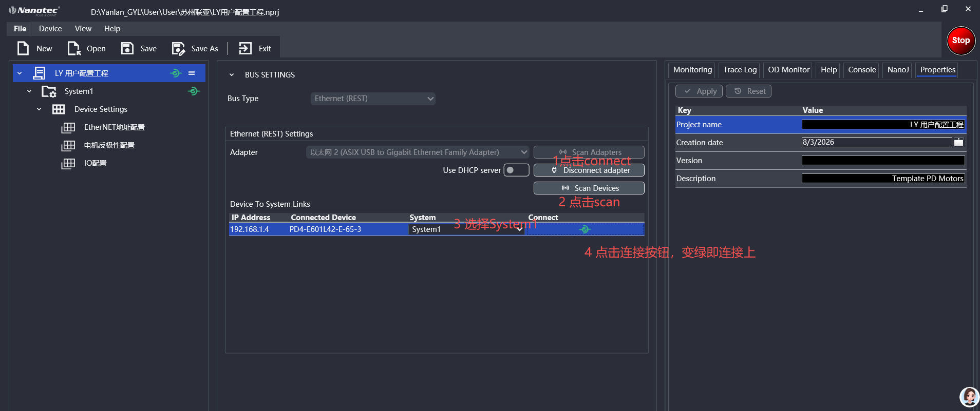Click green connect icon in device row
The width and height of the screenshot is (980, 411).
click(585, 229)
